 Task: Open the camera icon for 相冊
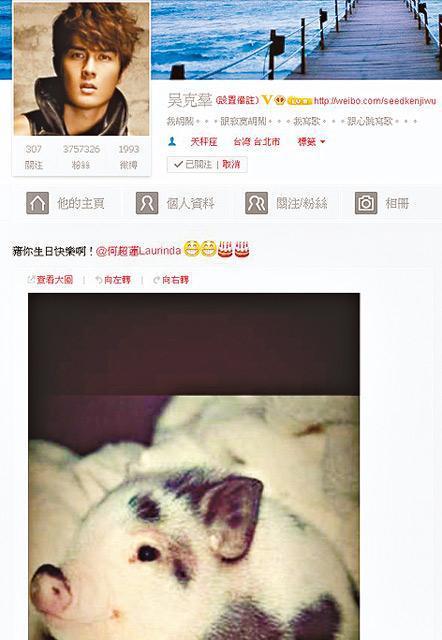tap(366, 203)
